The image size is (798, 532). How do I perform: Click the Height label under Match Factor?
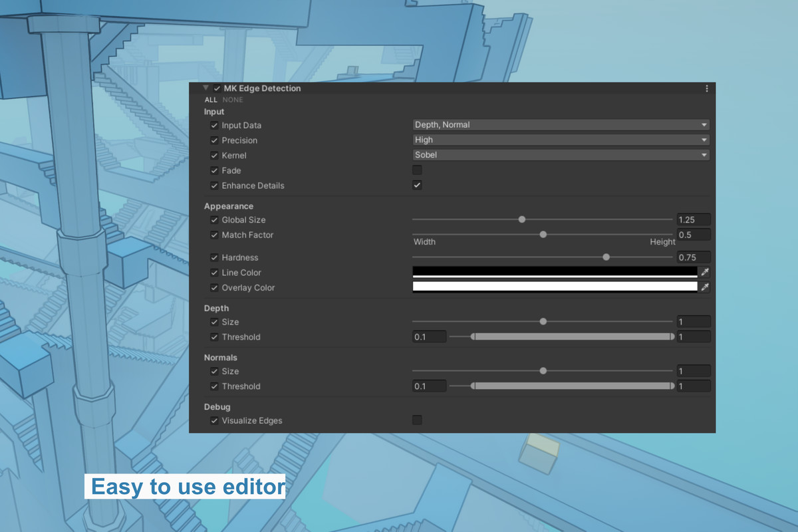tap(662, 242)
